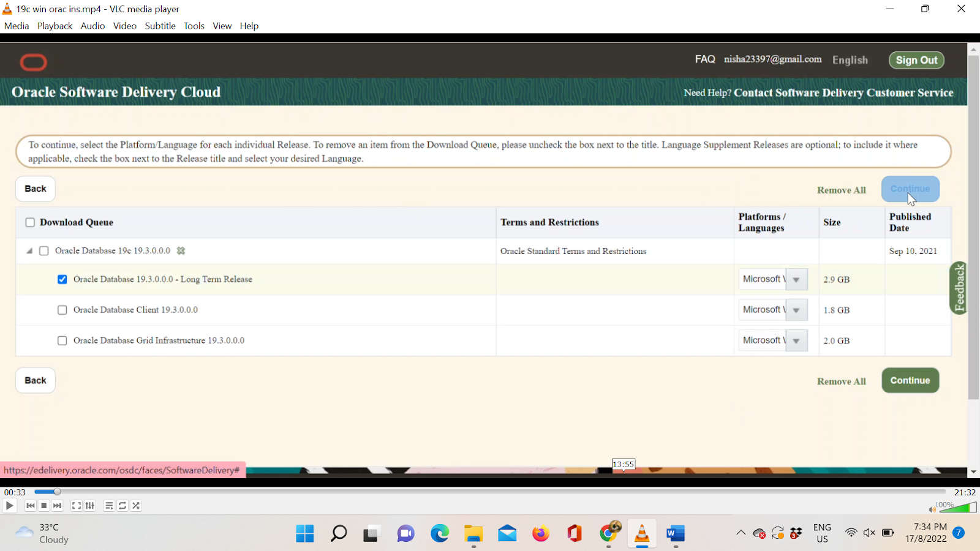This screenshot has height=551, width=980.
Task: Show hidden system tray icons
Action: coord(741,533)
